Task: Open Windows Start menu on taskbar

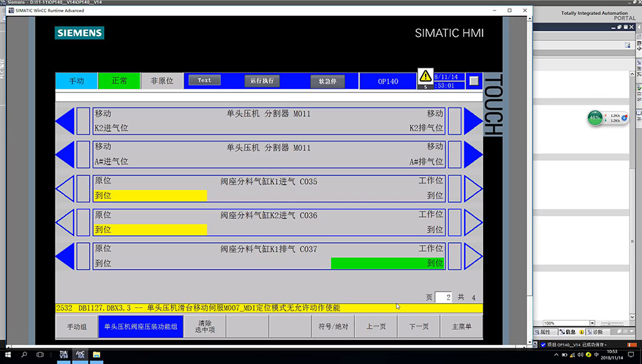Action: coord(6,355)
